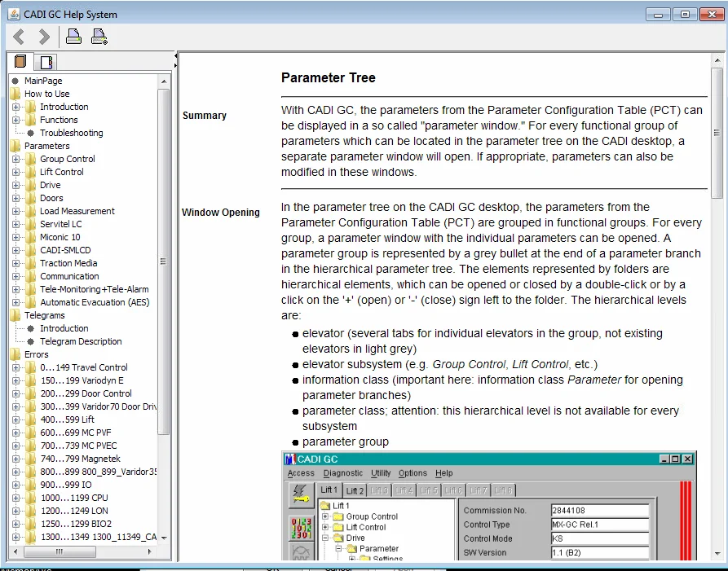Screen dimensions: 728x571
Task: Click the 150...199 Variodyn E folder icon
Action: 31,380
